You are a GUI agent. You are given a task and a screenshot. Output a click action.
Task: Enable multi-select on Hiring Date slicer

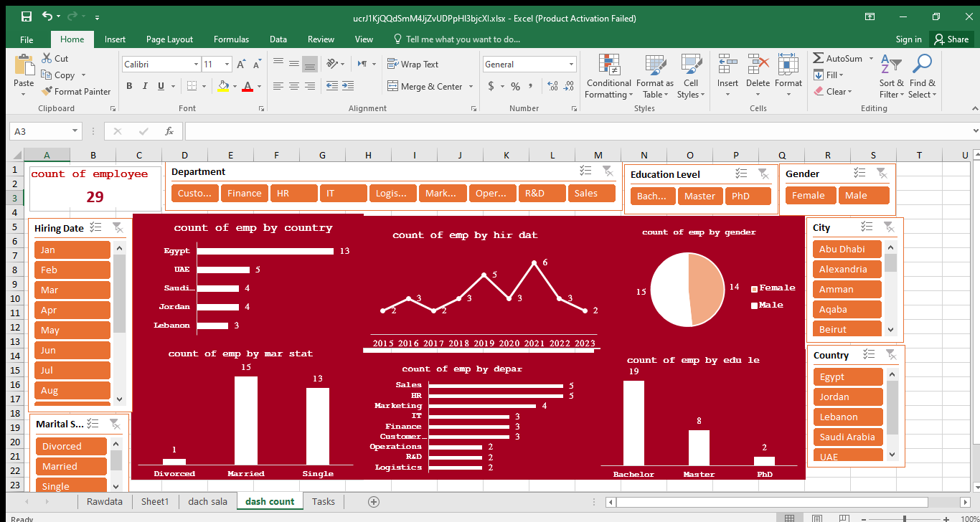point(95,228)
